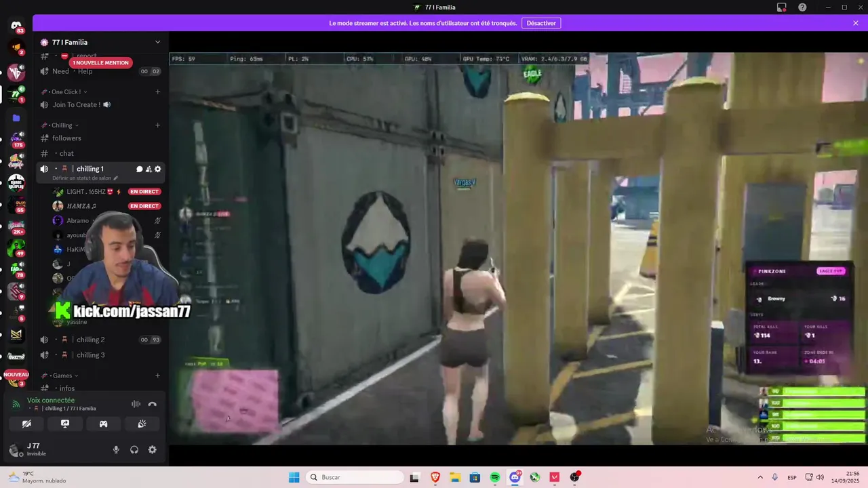Image resolution: width=868 pixels, height=488 pixels.
Task: Open chilling 1 channel settings gear
Action: (158, 169)
